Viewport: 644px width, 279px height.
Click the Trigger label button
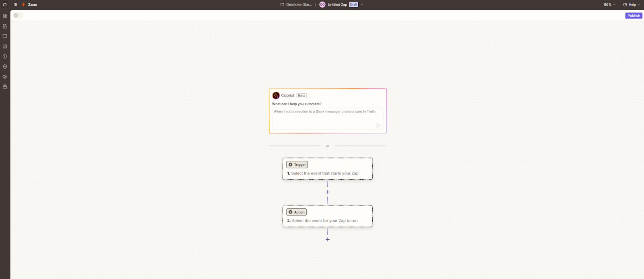point(297,164)
